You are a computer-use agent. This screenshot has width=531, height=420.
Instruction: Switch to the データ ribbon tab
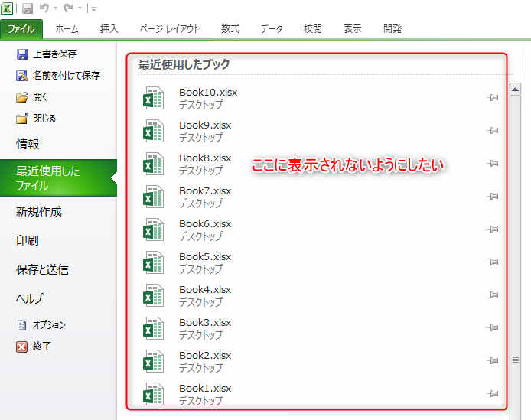pyautogui.click(x=272, y=29)
